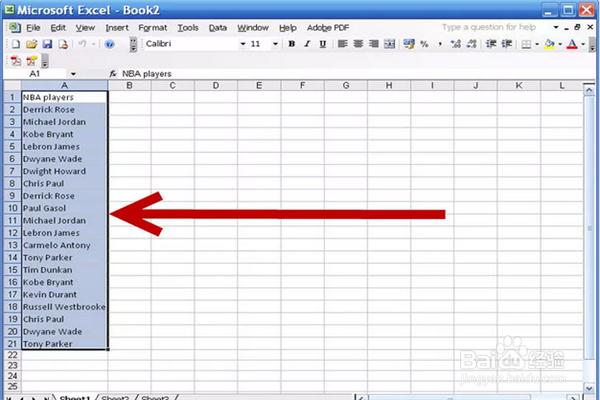The image size is (600, 400).
Task: Click the Convert to Adobe PDF icon
Action: tap(16, 61)
